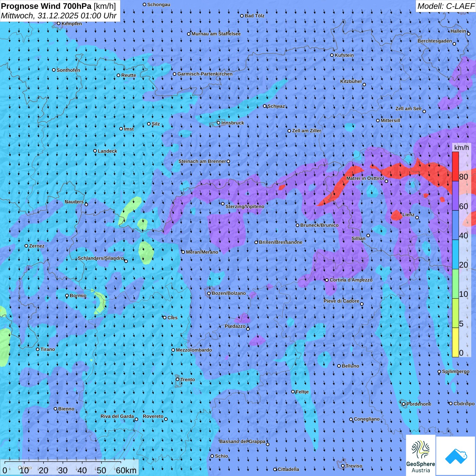Viewport: 476px width, 476px height.
Task: Click the 'Landeck' label
Action: [x=107, y=151]
